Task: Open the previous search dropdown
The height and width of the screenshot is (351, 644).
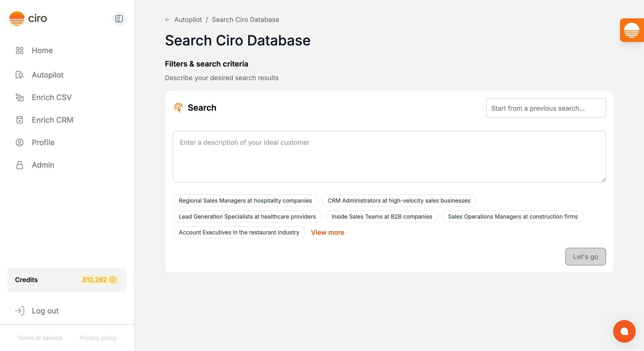Action: point(546,108)
